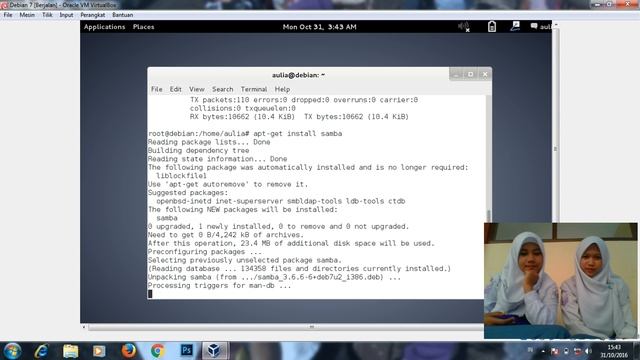Click the Windows taskbar clock showing 15:43
The image size is (640, 360).
(x=614, y=351)
